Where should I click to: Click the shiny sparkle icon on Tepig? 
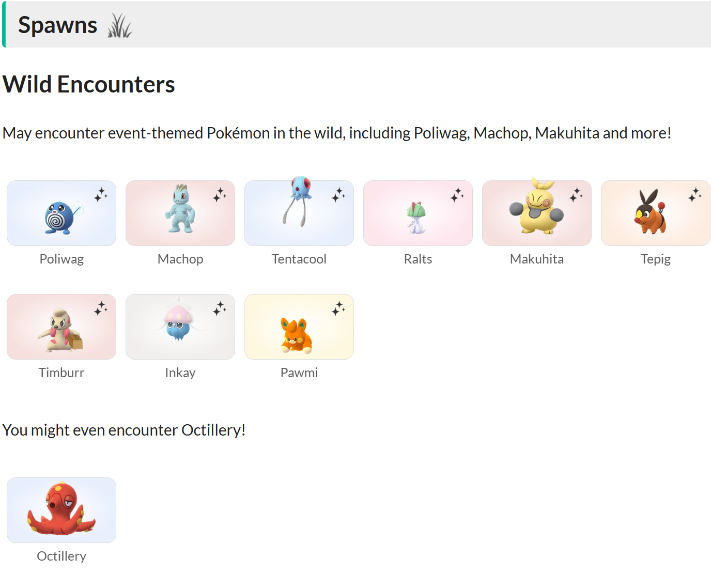695,195
